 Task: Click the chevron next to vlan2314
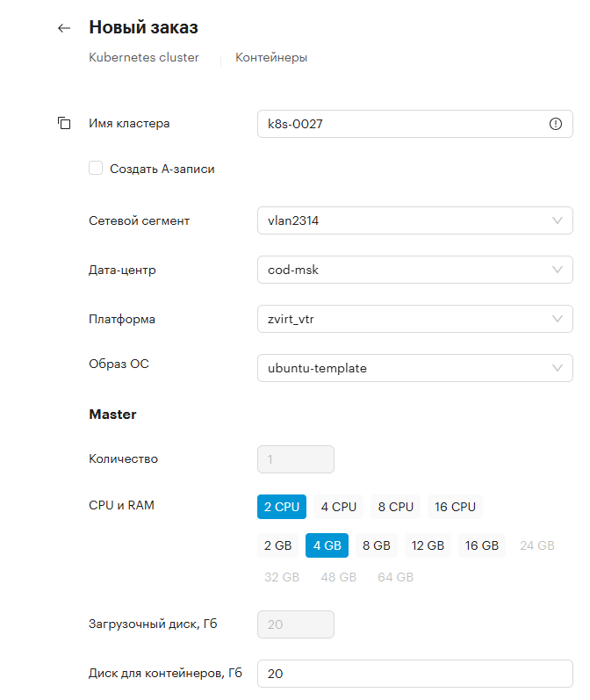[558, 220]
